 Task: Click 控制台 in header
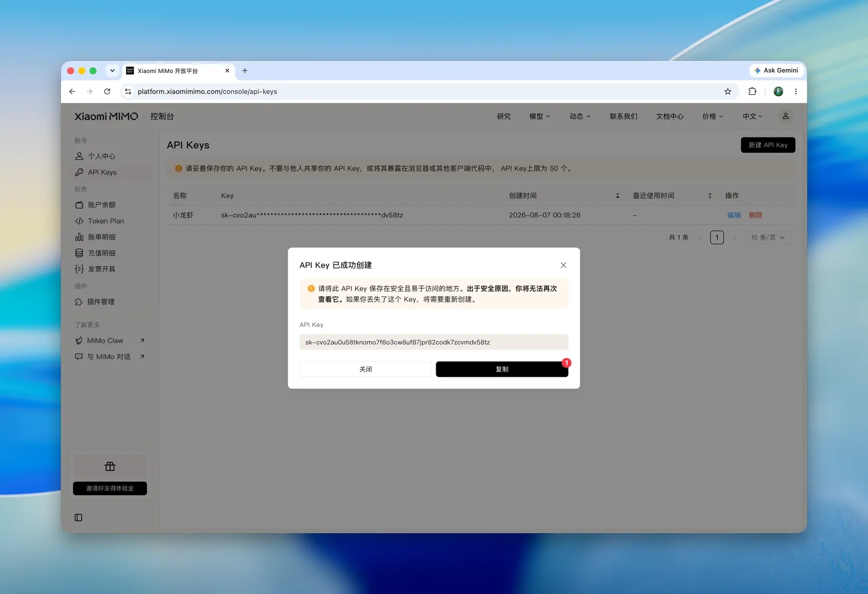162,116
